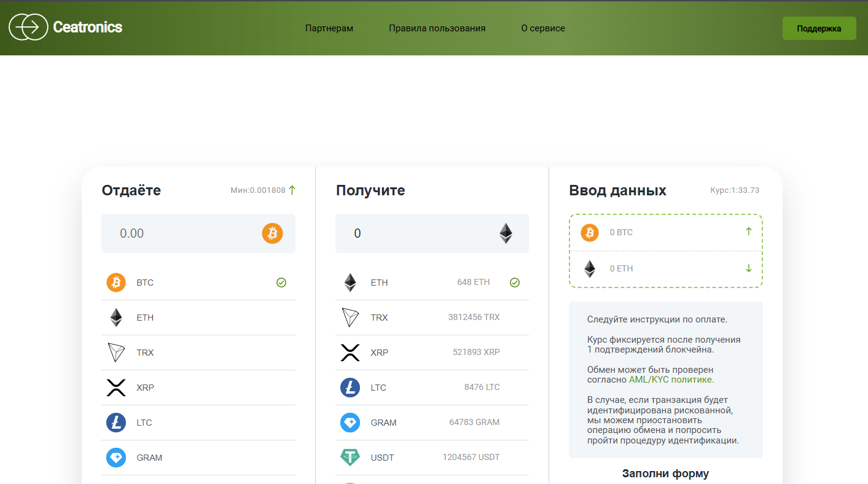Click the green up arrow next to Мин:0.001808

pos(292,190)
